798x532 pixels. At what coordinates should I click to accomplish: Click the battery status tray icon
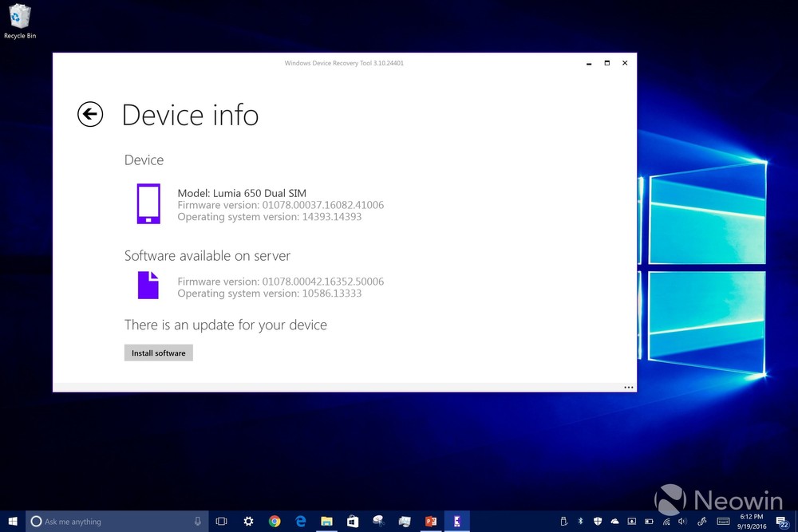(649, 522)
